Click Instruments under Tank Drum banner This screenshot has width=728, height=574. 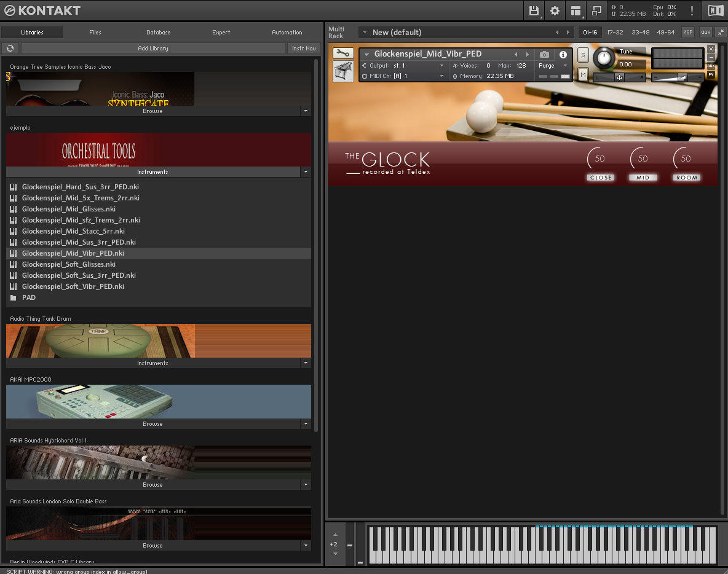coord(153,363)
